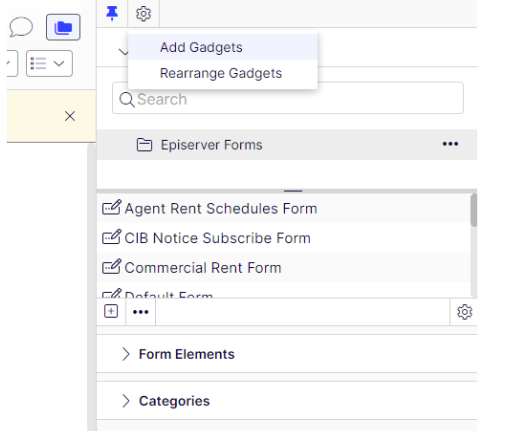
Task: Open the gear settings icon beside pin
Action: click(x=143, y=14)
